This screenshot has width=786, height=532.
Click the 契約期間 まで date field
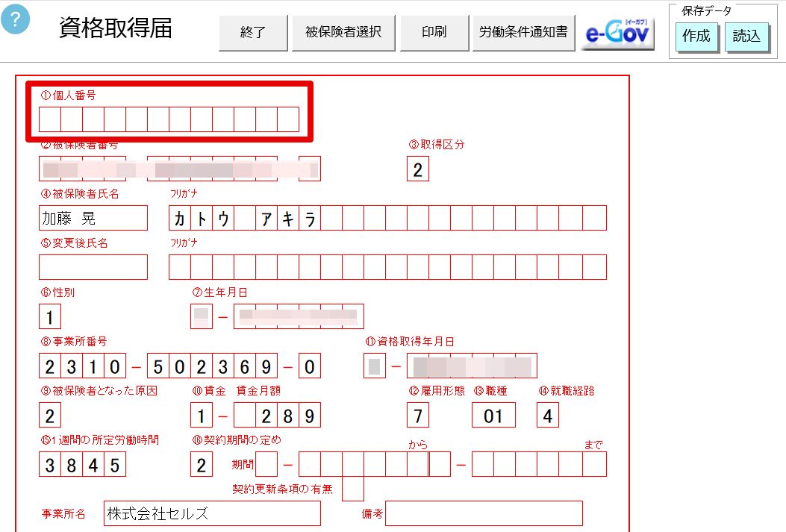tap(540, 464)
